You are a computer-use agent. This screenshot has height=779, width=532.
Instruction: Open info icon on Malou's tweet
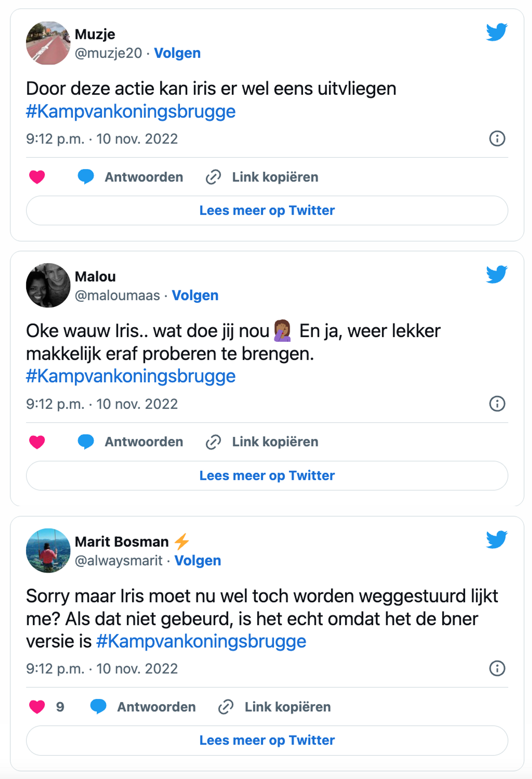point(497,404)
